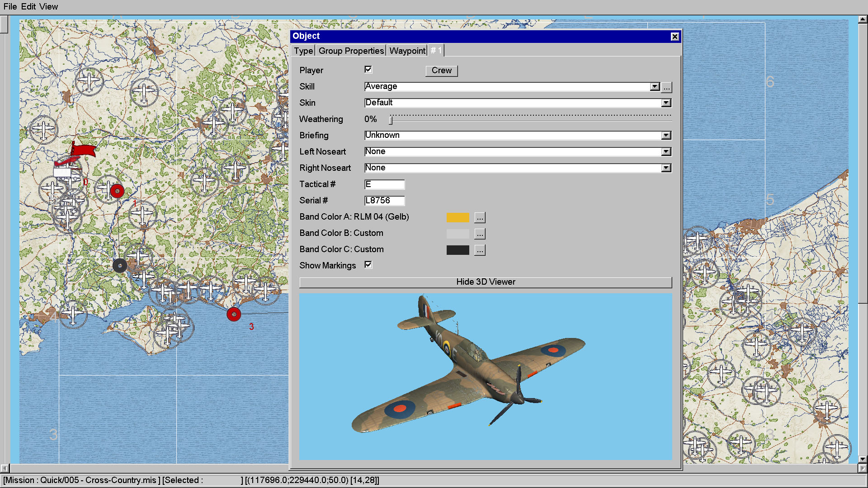Click the Serial # input field

[384, 201]
